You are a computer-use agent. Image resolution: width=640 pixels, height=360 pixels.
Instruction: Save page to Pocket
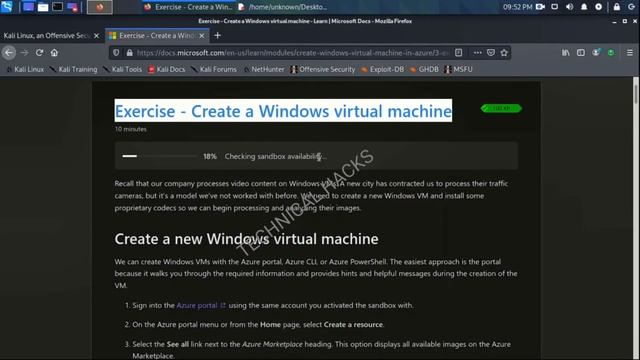pos(491,53)
